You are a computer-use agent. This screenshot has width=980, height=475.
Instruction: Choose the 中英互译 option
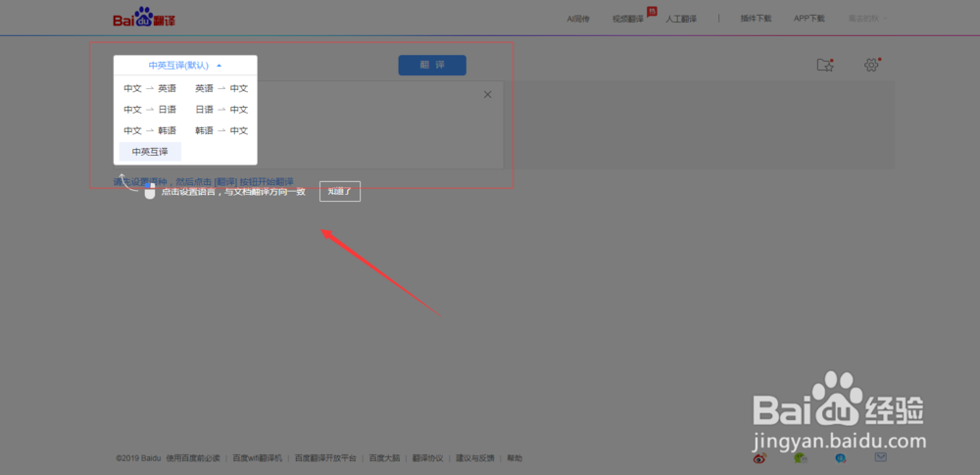pos(150,151)
